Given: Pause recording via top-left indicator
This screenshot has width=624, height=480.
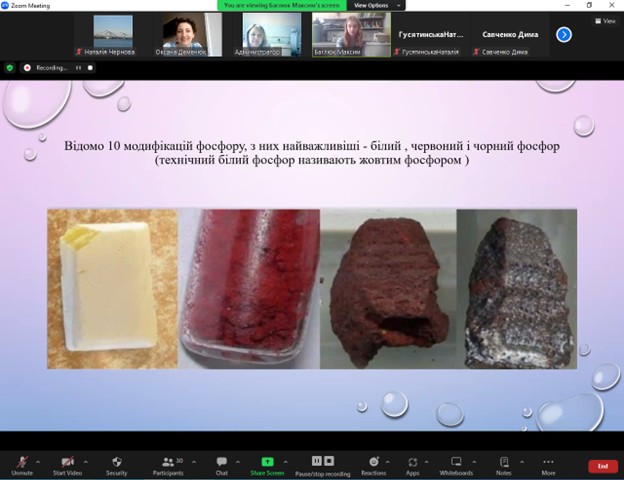Looking at the screenshot, I should click(x=78, y=68).
